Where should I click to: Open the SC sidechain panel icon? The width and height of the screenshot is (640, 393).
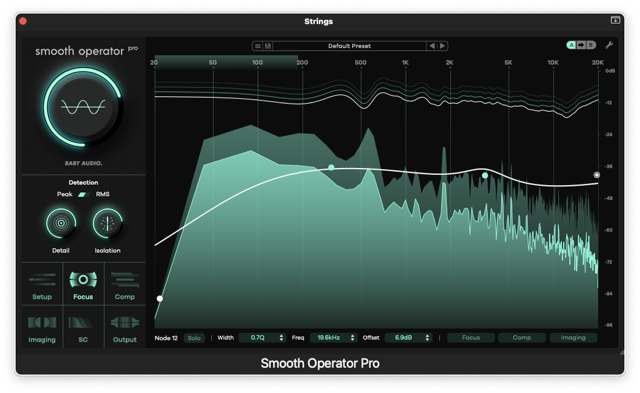click(83, 327)
